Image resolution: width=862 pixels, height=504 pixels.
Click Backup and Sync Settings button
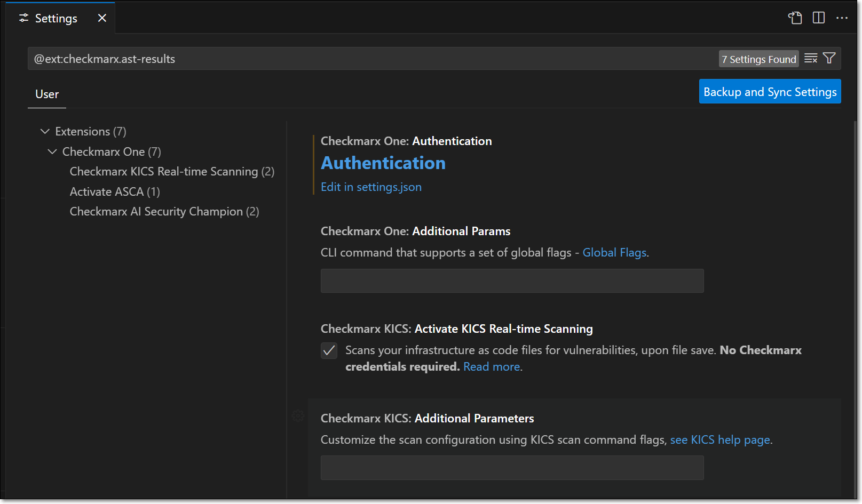click(x=770, y=92)
